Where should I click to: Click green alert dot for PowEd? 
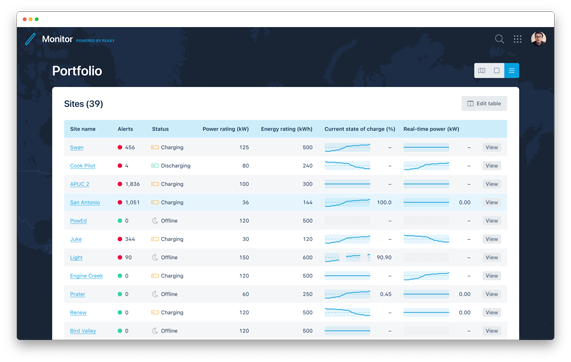(x=120, y=221)
